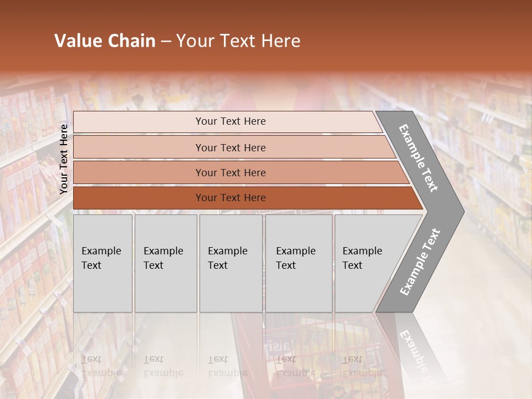Select the palest pink "Your Text Here" bar
The height and width of the screenshot is (399, 532).
[227, 121]
